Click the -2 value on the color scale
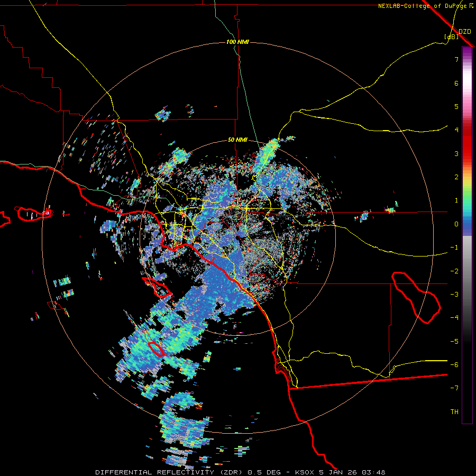The height and width of the screenshot is (476, 476). [454, 271]
